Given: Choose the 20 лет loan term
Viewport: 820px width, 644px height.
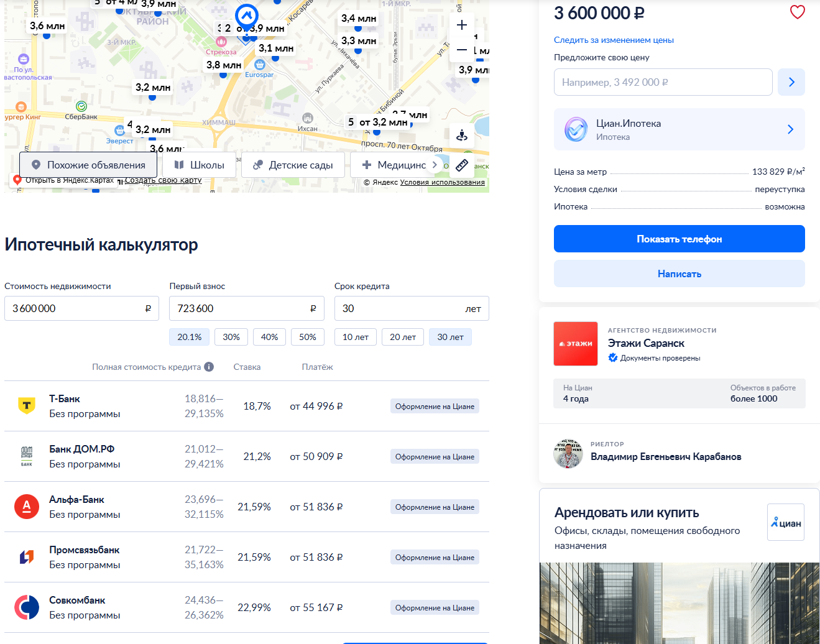Looking at the screenshot, I should click(403, 337).
